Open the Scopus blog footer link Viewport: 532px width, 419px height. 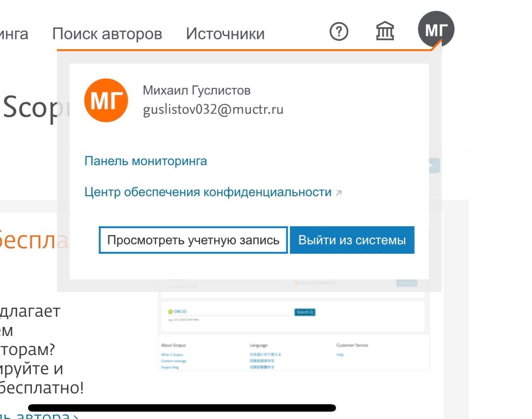[169, 367]
